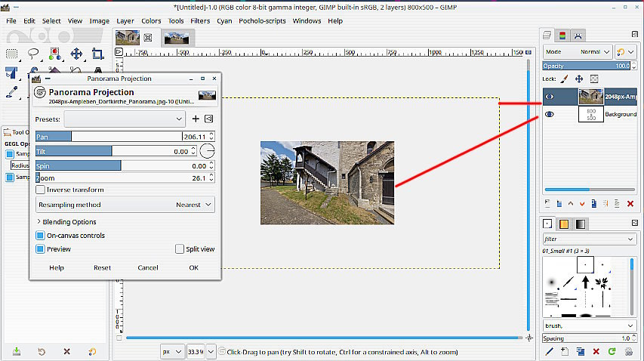
Task: Enable the Inverse transform checkbox
Action: [40, 190]
